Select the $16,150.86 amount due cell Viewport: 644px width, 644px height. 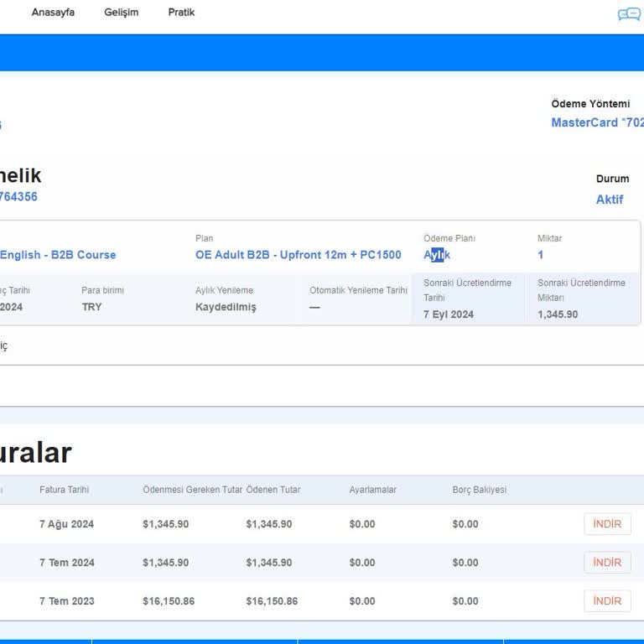[x=169, y=601]
